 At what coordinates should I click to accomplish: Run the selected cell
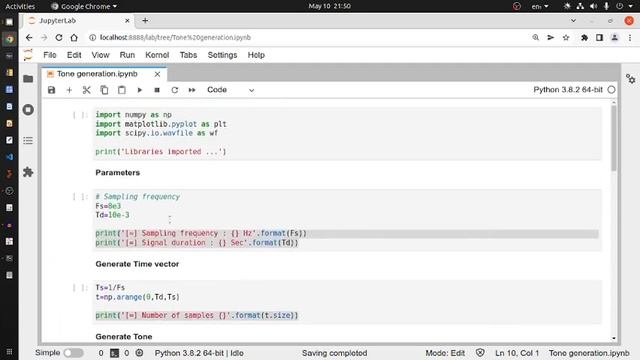(x=140, y=90)
